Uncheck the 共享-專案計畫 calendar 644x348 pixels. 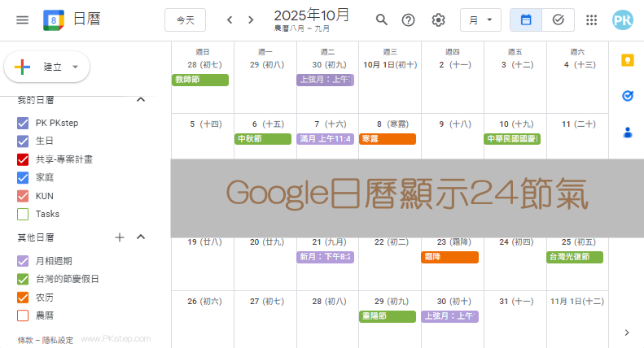[23, 159]
